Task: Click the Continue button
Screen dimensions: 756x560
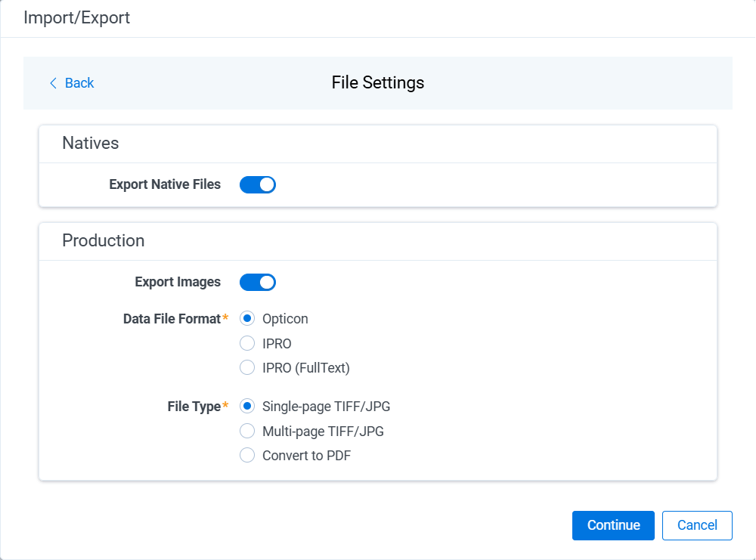Action: pos(613,525)
